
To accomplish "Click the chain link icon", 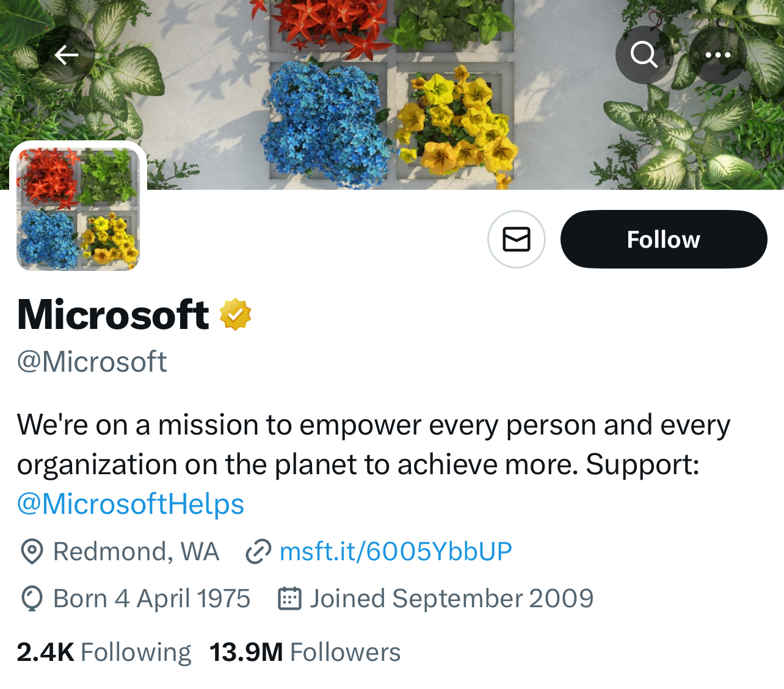I will coord(258,552).
